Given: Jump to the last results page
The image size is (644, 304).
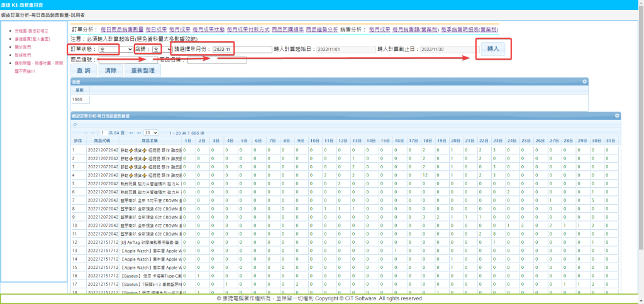Looking at the screenshot, I should coord(138,133).
